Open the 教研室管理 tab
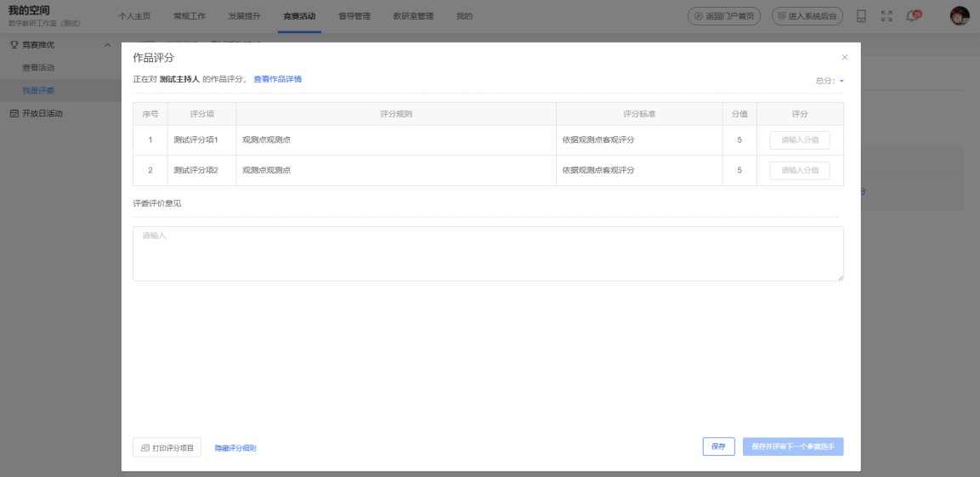Viewport: 980px width, 477px height. [413, 16]
